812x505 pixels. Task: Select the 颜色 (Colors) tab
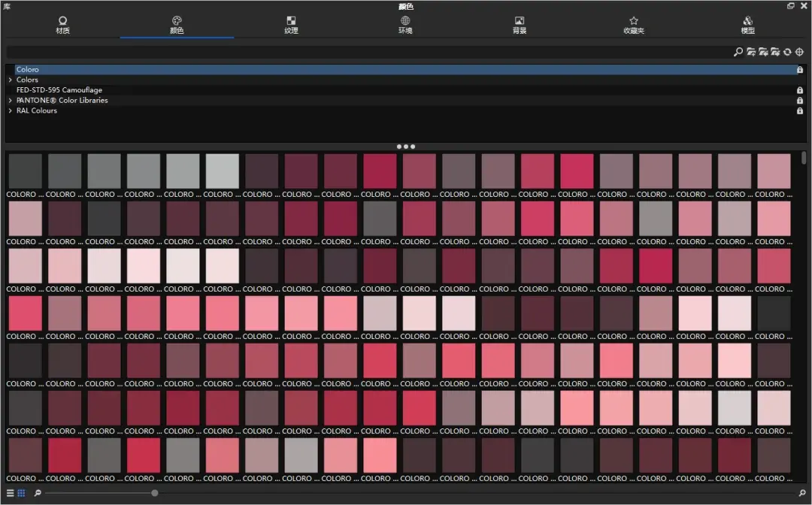[177, 25]
